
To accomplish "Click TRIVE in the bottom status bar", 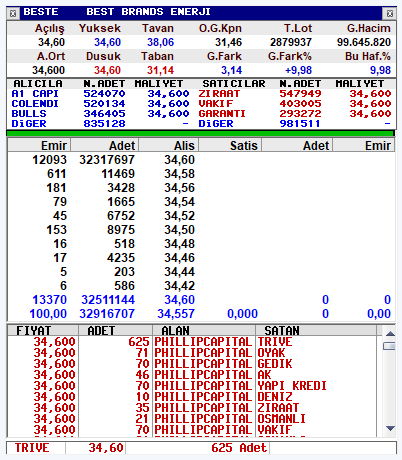I will [x=32, y=448].
